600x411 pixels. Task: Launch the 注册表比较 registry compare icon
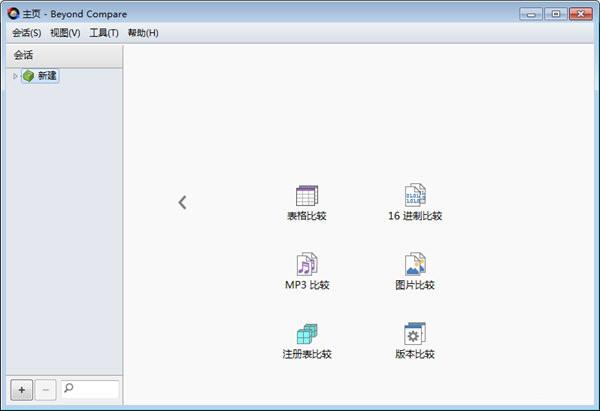(x=307, y=334)
